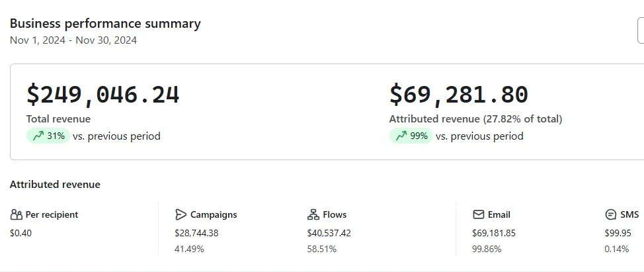Click the $28,744.38 Campaigns revenue value
644x272 pixels.
(x=196, y=233)
